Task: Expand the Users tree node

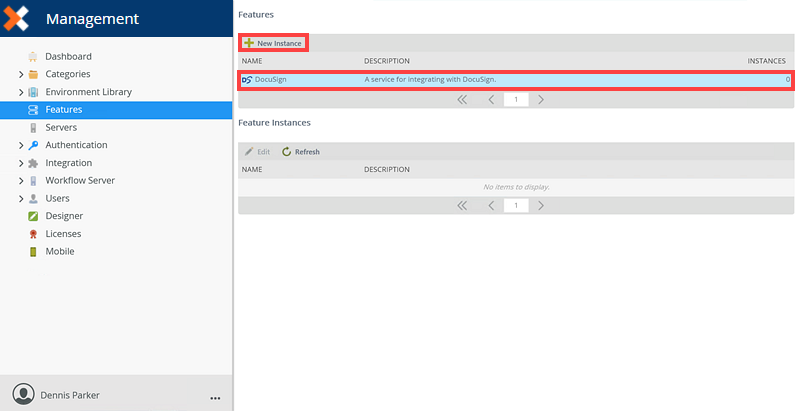Action: 21,198
